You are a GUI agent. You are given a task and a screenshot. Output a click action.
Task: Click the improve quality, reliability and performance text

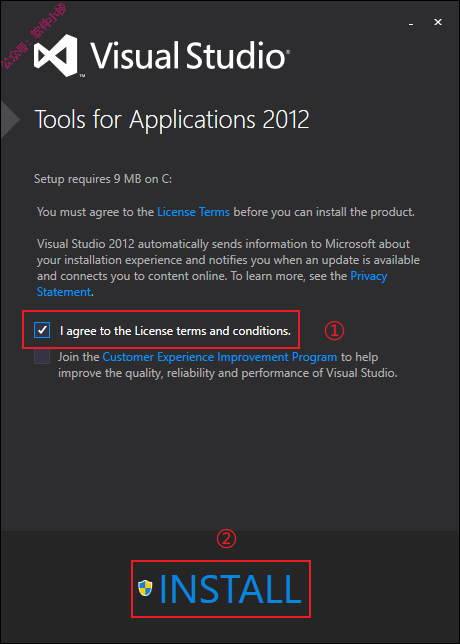[x=228, y=374]
